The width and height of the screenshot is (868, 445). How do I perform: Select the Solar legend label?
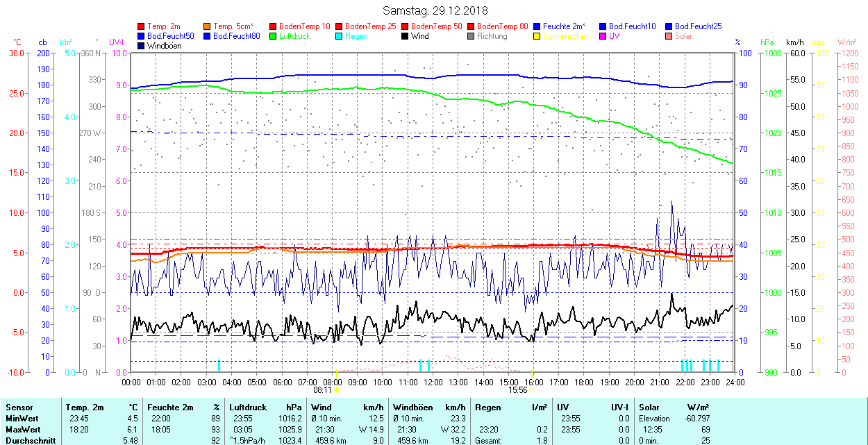[x=683, y=36]
